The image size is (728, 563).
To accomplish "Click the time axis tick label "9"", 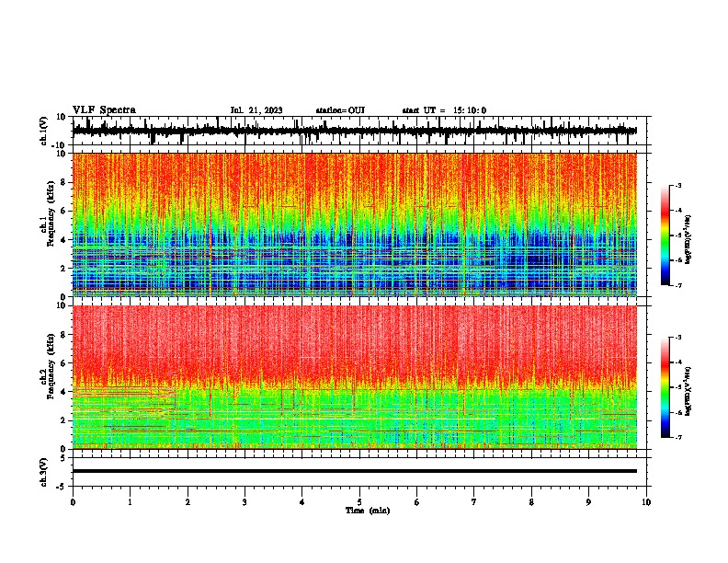I will 588,502.
